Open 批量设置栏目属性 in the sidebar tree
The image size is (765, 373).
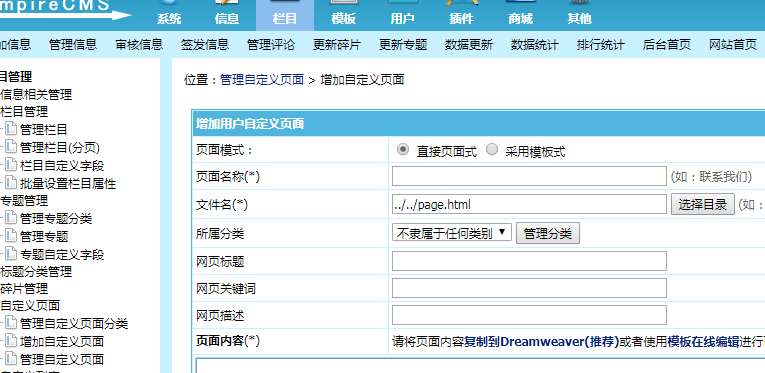click(68, 184)
